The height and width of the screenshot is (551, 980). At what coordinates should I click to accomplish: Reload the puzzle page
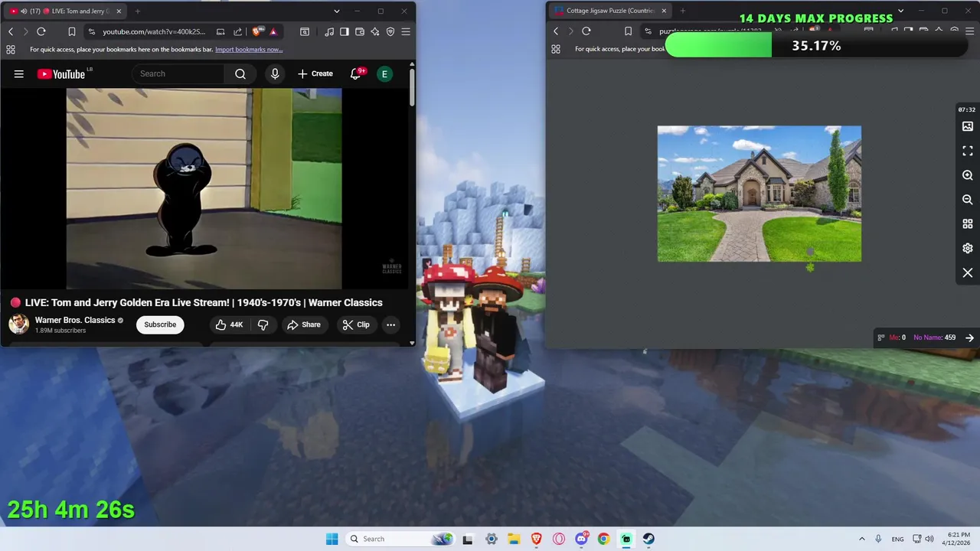pos(586,31)
